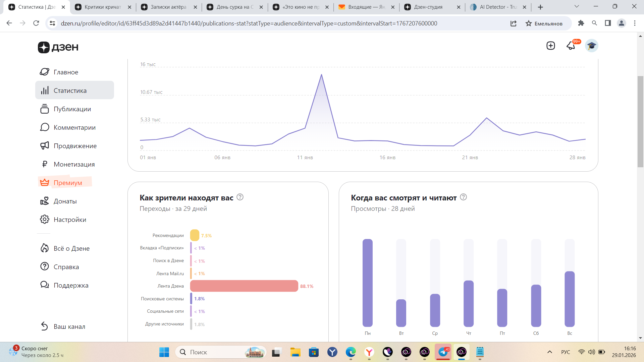Open Настройки gear item

(70, 220)
